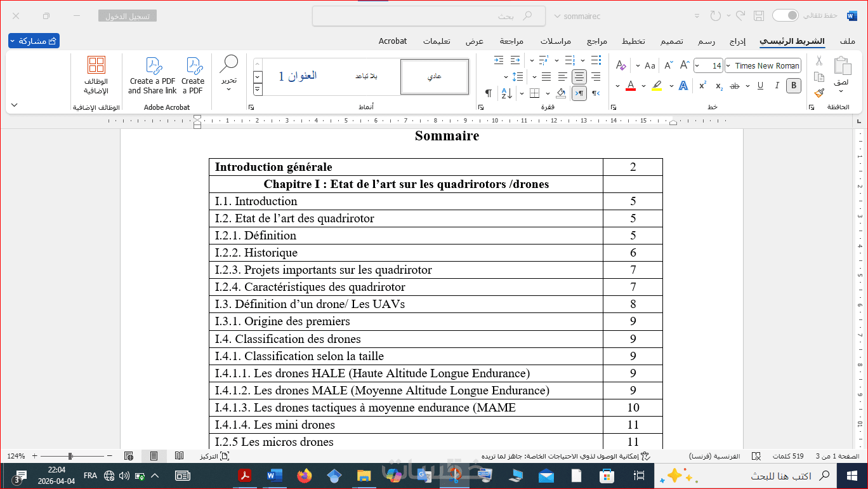Image resolution: width=868 pixels, height=489 pixels.
Task: Click the yellow highlight color pen
Action: 657,86
